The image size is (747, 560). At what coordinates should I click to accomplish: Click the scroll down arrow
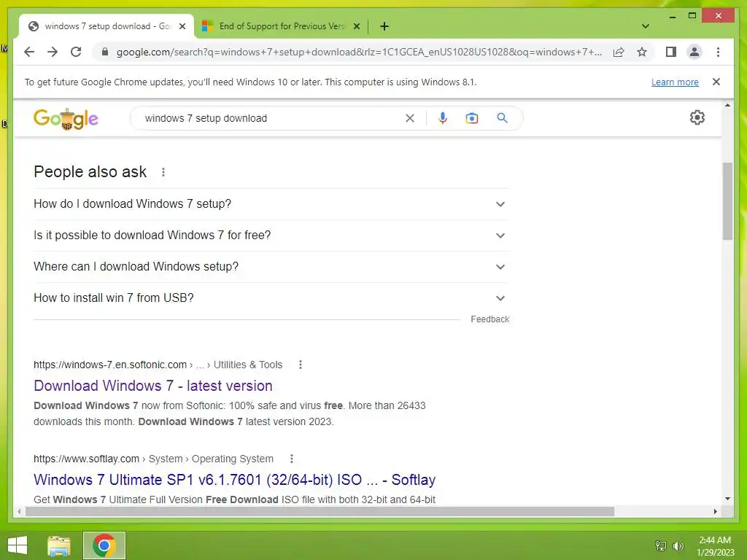point(727,499)
